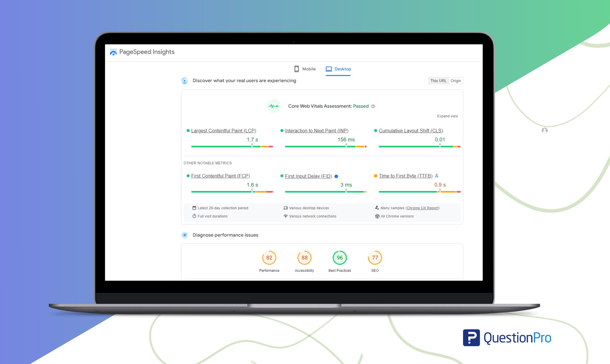Click the Performance label

coord(269,271)
